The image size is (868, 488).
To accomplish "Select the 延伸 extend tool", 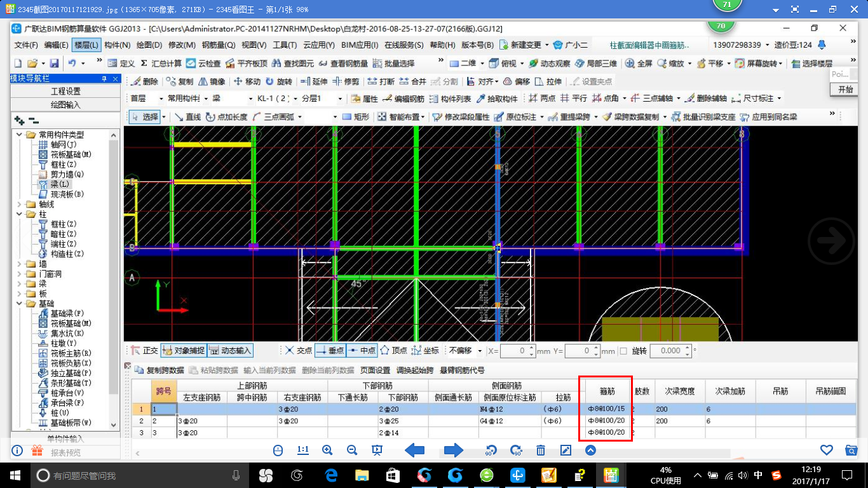I will (314, 81).
